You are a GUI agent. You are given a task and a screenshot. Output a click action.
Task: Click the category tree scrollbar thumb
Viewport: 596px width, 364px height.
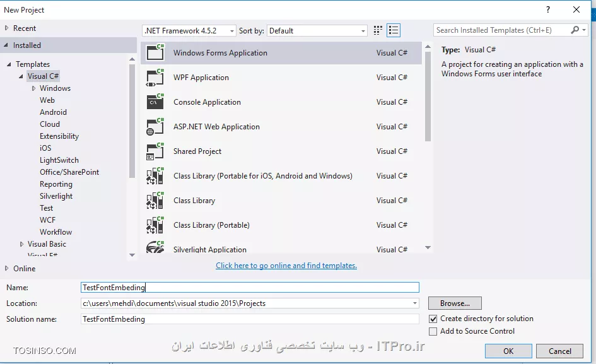pos(132,121)
